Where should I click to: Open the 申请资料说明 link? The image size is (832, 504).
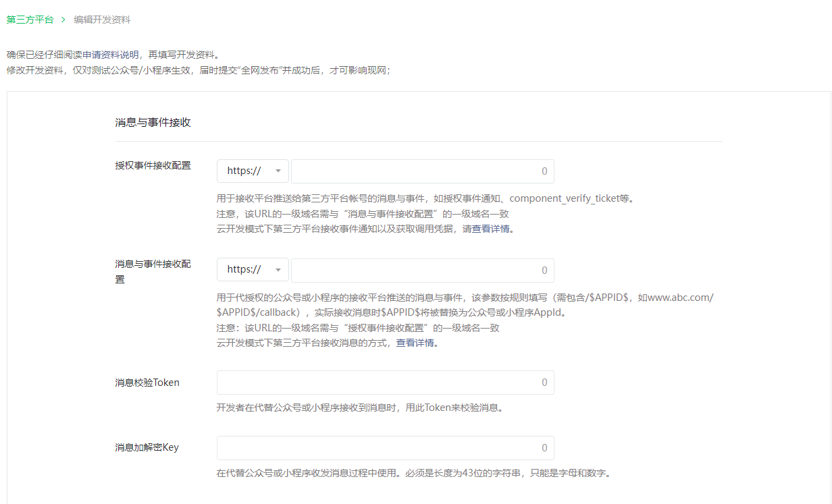click(108, 55)
